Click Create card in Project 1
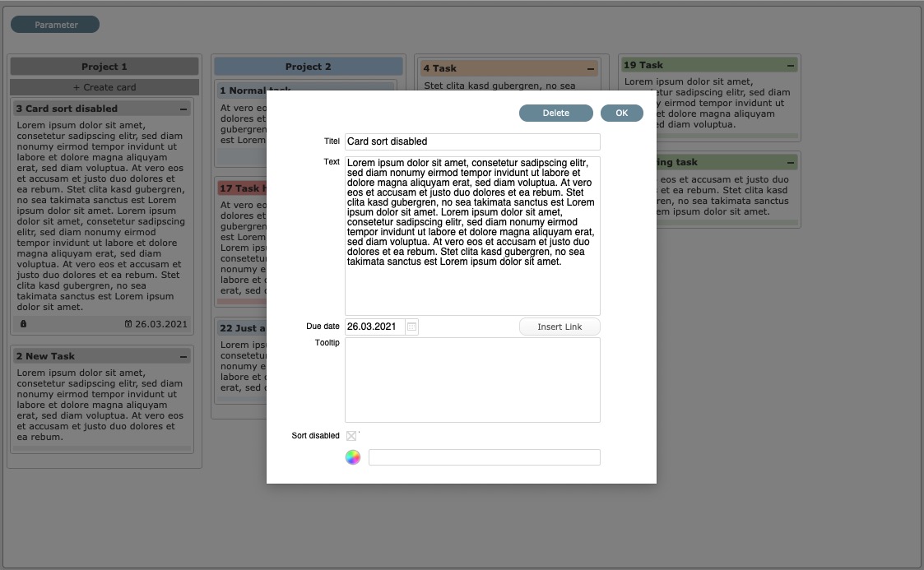Screen dimensions: 924x570 coord(104,87)
